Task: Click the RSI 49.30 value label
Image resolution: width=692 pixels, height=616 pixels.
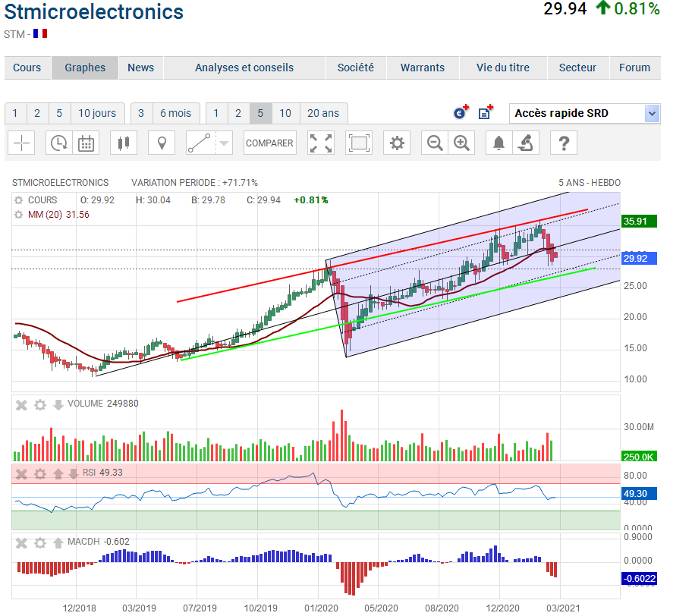Action: [639, 493]
